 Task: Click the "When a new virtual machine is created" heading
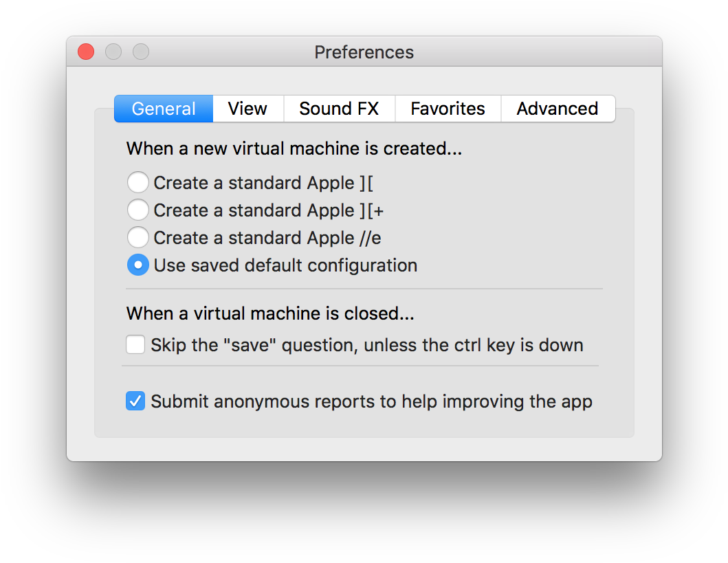coord(294,148)
